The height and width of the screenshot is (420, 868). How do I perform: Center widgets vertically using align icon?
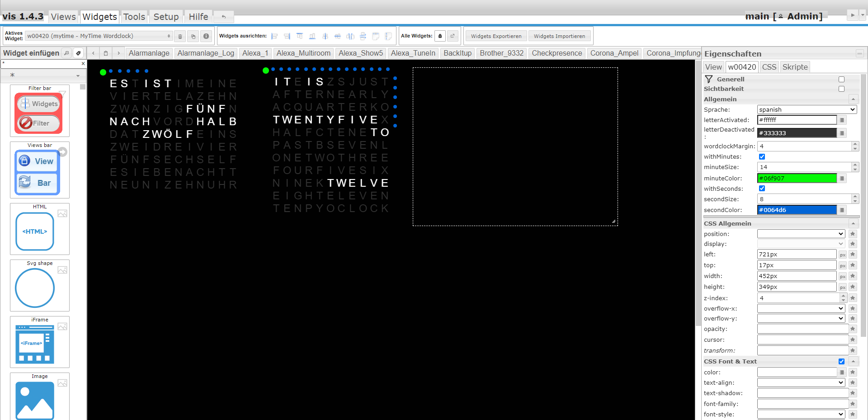(x=338, y=36)
